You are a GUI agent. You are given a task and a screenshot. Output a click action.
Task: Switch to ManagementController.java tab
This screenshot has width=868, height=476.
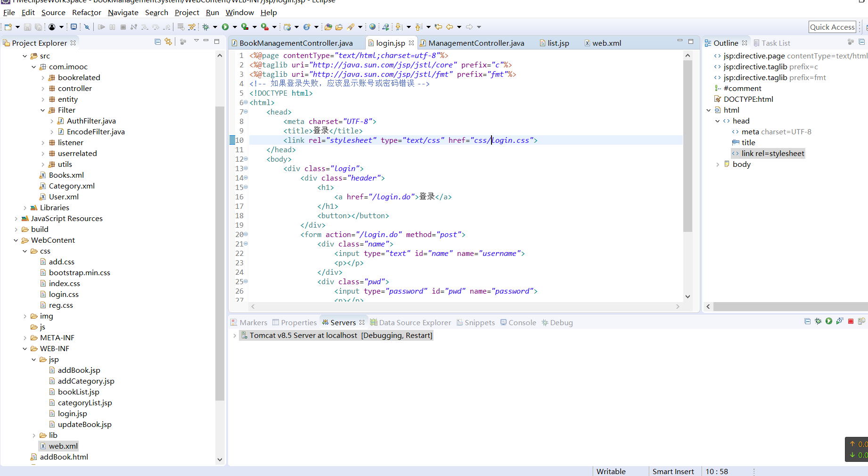click(x=476, y=43)
